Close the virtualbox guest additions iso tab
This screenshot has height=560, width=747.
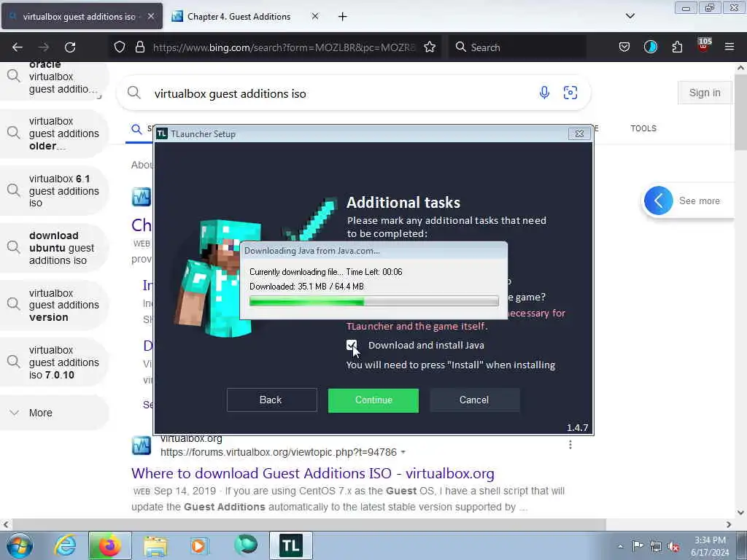[x=150, y=16]
